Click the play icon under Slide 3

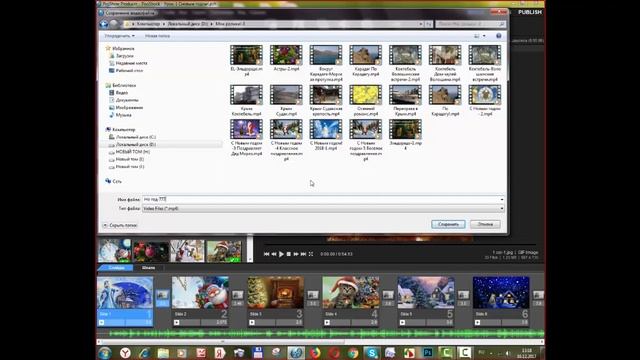pos(252,322)
